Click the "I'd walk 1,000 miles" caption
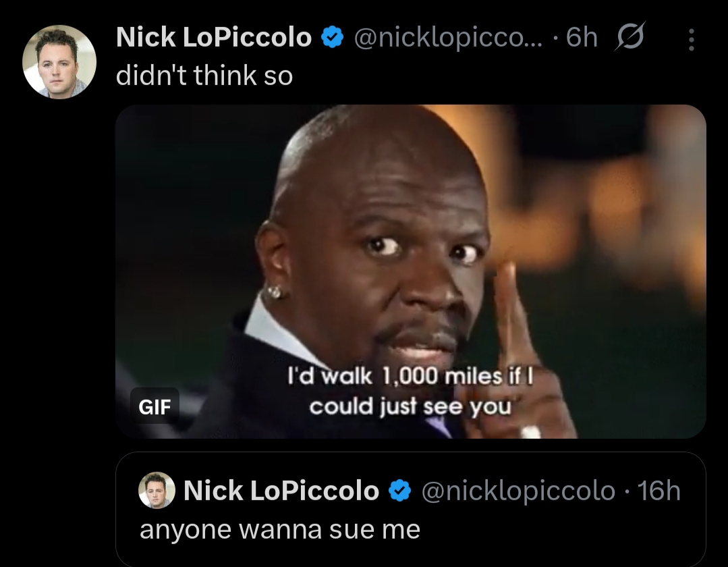Screen dimensions: 728x567 410,391
